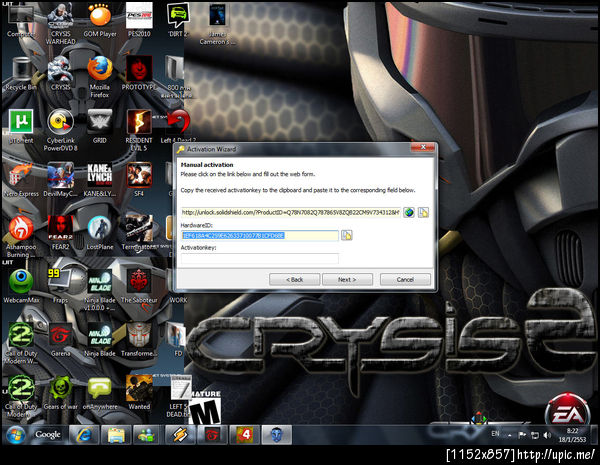Open the Windows Start menu
The width and height of the screenshot is (600, 465).
pyautogui.click(x=16, y=435)
